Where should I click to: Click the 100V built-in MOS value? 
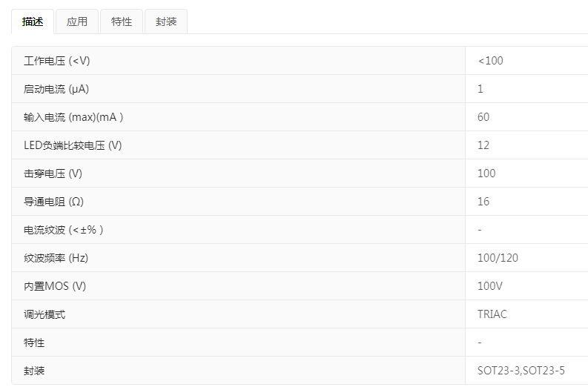pyautogui.click(x=489, y=286)
